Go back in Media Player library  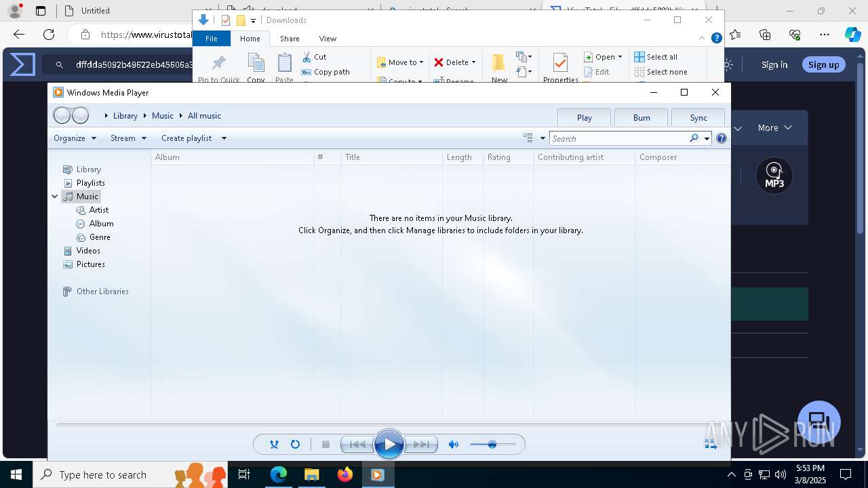62,116
